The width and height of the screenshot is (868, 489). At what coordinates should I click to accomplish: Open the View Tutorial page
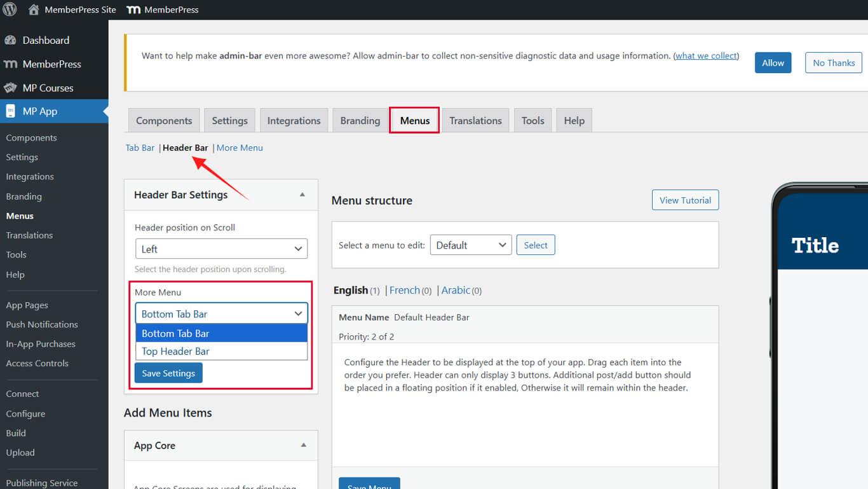tap(685, 200)
